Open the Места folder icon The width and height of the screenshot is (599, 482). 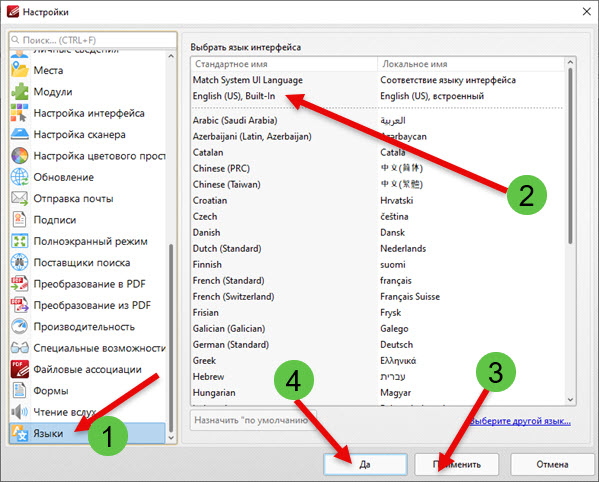19,70
